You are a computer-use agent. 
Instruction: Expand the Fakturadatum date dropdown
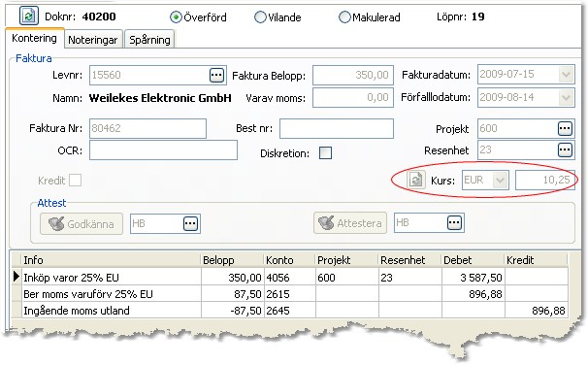coord(566,75)
